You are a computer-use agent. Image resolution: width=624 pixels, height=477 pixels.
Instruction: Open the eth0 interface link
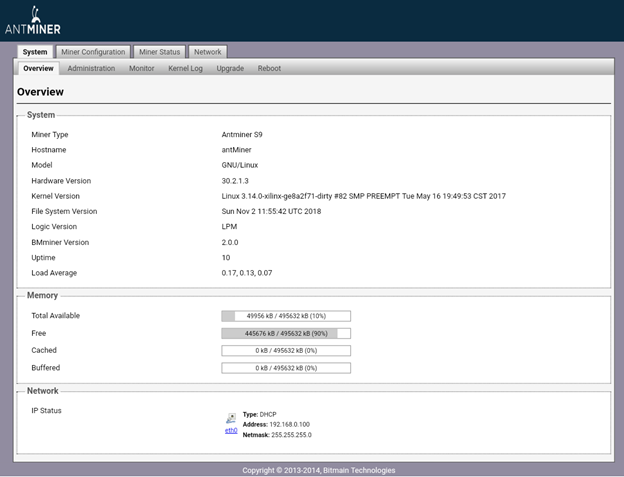231,430
